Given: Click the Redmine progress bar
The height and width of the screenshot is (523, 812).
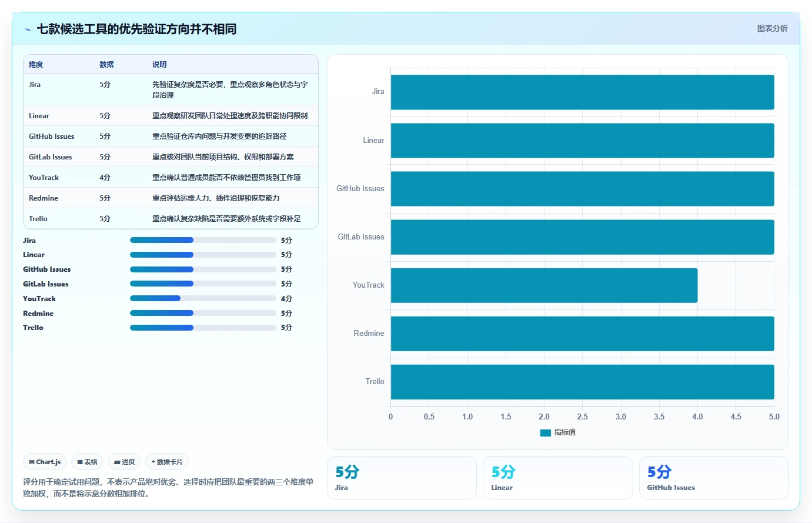Looking at the screenshot, I should point(203,313).
